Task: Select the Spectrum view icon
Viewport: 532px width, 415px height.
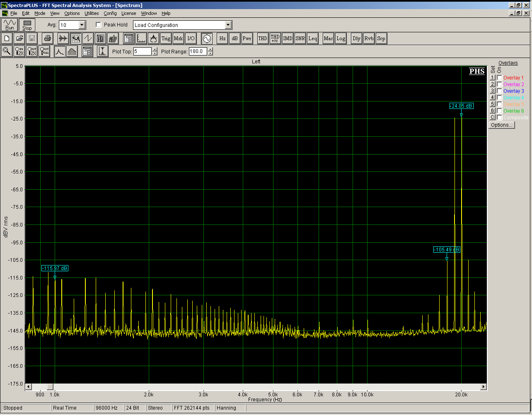Action: [x=75, y=39]
